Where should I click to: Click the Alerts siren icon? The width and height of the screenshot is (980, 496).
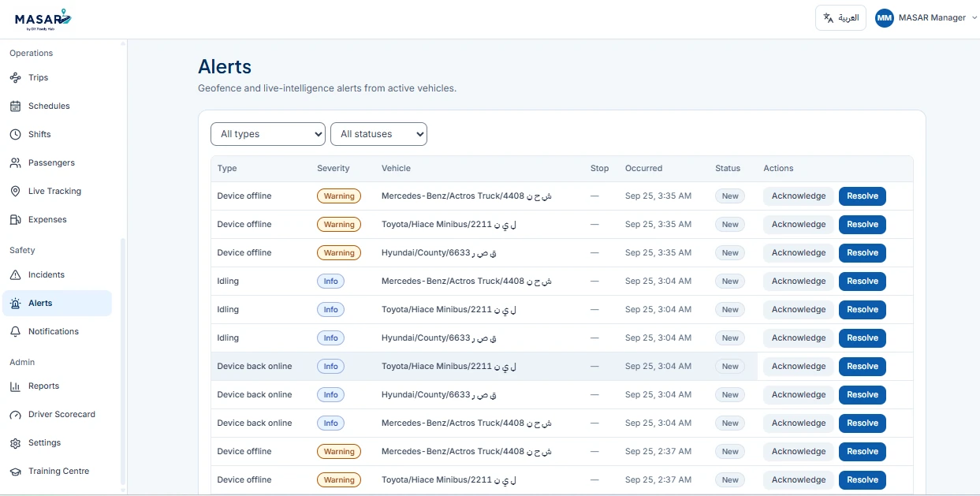(15, 303)
